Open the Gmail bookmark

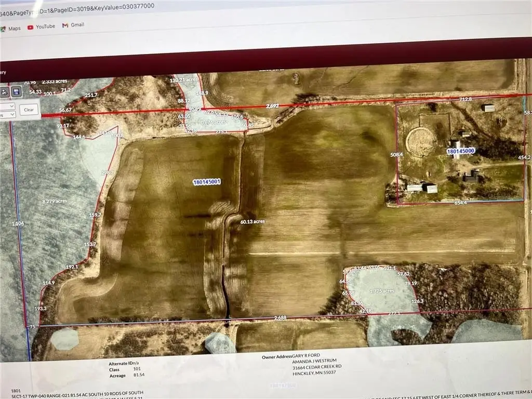(x=73, y=25)
